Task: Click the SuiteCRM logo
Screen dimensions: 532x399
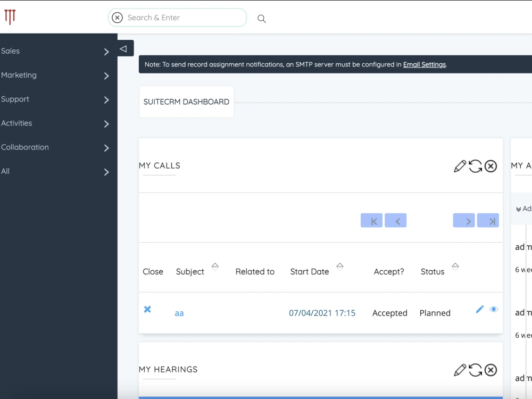Action: (x=10, y=16)
